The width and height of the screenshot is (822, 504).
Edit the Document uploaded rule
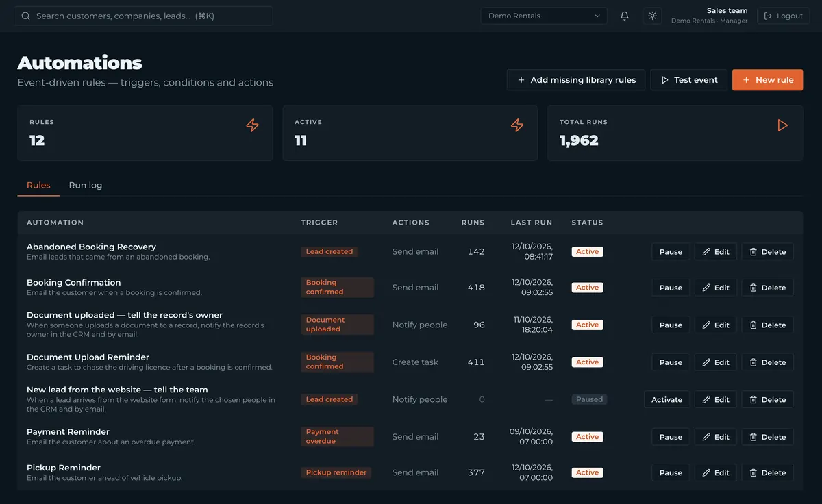click(x=716, y=325)
